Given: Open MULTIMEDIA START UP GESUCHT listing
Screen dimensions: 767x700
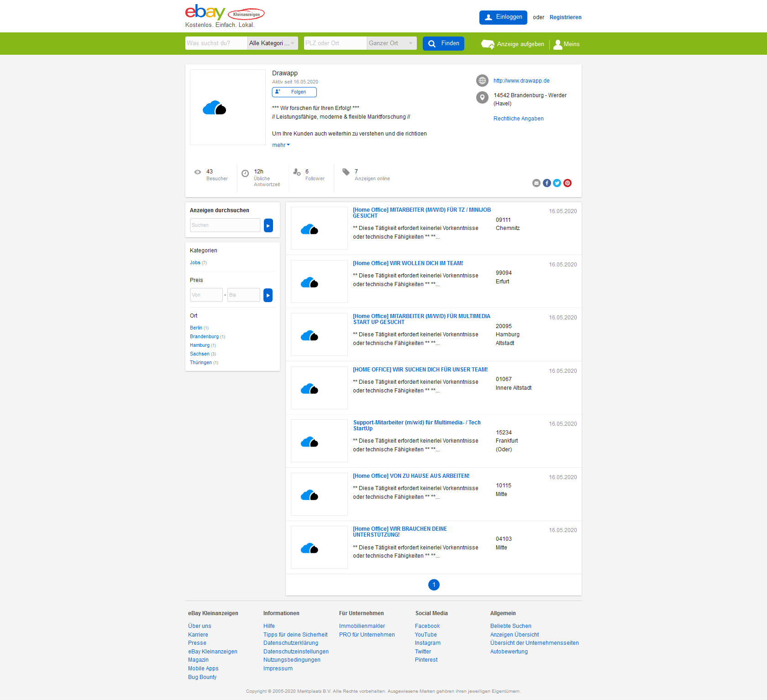Looking at the screenshot, I should [421, 319].
